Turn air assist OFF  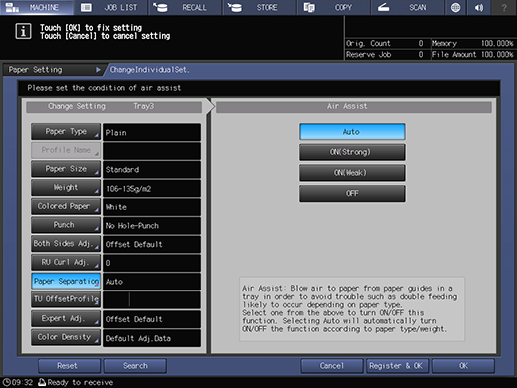[352, 193]
